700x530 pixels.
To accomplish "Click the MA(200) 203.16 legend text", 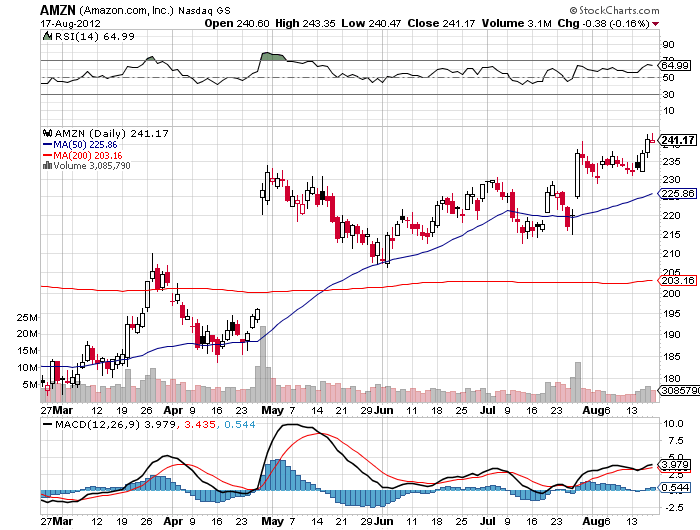I will 88,155.
